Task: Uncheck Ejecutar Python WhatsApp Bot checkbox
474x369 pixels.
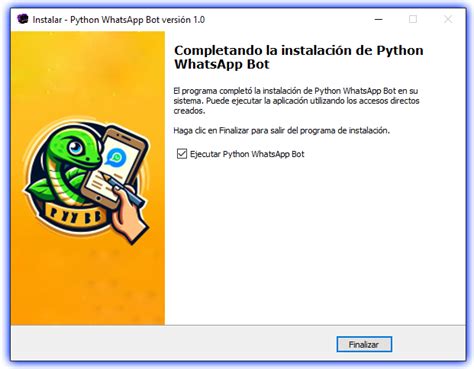Action: tap(182, 154)
